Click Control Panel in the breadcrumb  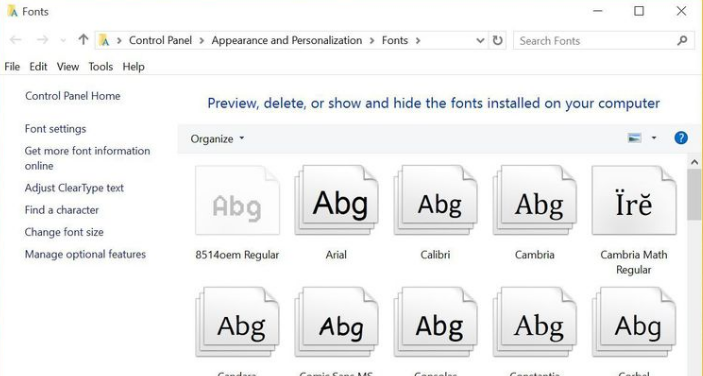[x=161, y=40]
